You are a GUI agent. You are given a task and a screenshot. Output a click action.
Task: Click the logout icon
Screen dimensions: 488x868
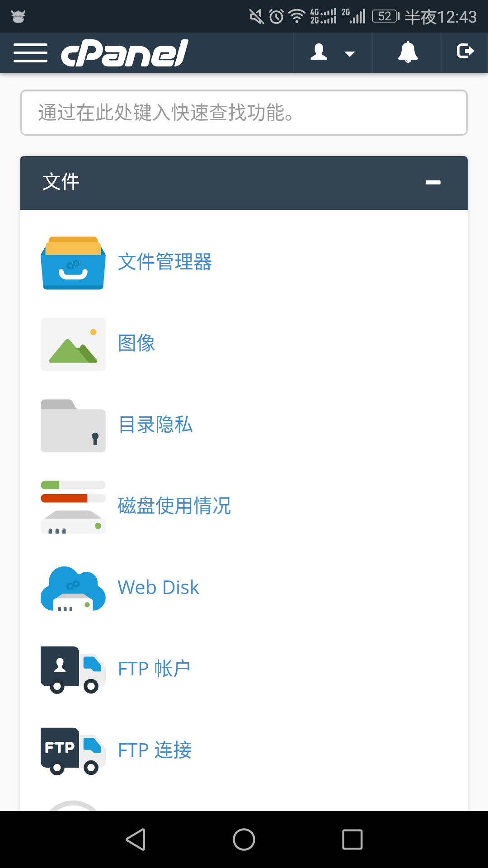click(465, 51)
